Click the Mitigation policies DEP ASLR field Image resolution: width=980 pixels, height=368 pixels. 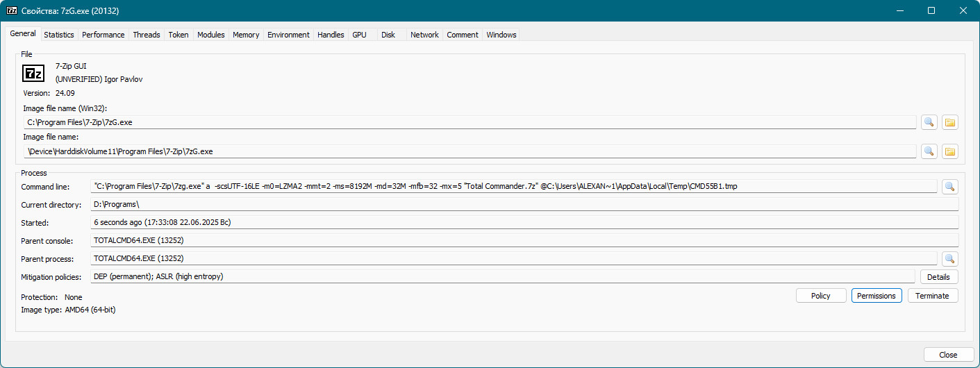tap(504, 277)
